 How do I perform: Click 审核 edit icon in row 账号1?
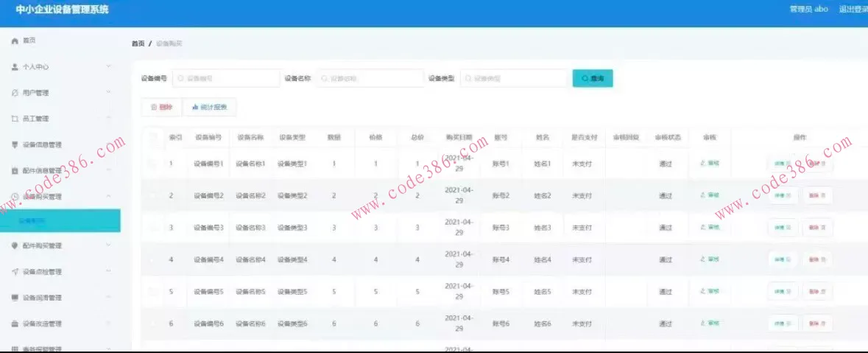click(703, 164)
